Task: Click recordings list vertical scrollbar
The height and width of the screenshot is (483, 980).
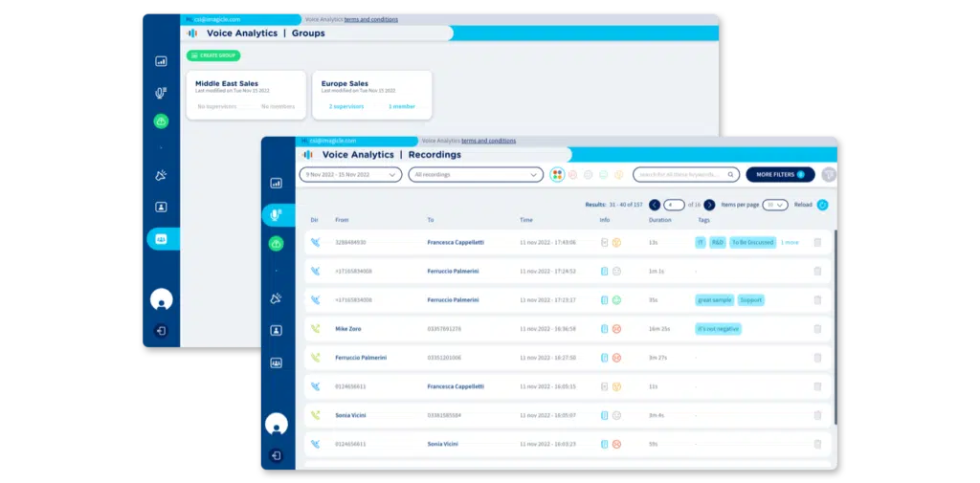Action: (x=835, y=325)
